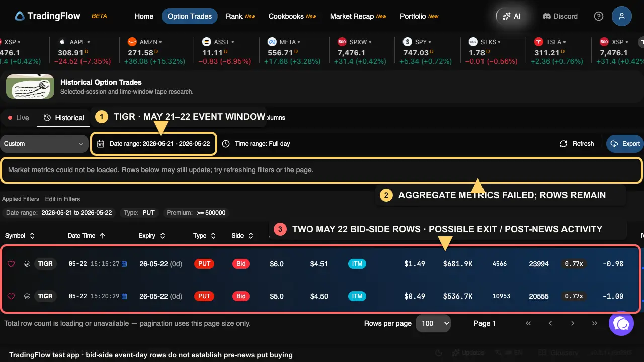This screenshot has width=644, height=362.
Task: Click the Historical Option Trades thumbnail
Action: click(30, 86)
